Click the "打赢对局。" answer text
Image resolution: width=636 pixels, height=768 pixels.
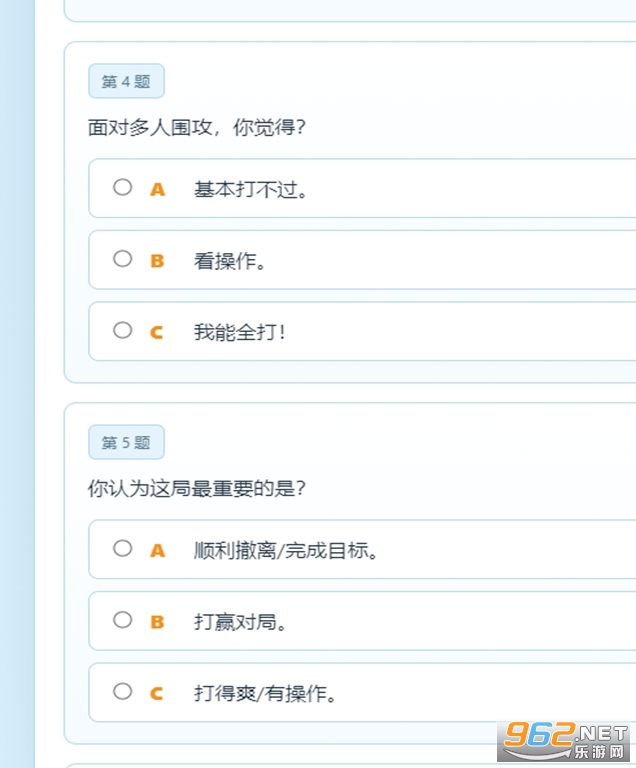pos(241,623)
